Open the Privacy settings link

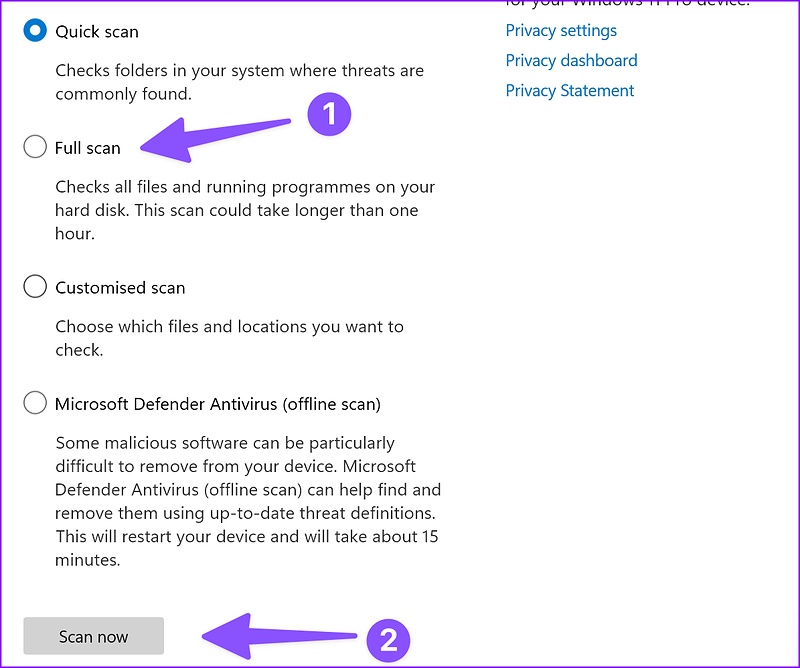click(561, 31)
